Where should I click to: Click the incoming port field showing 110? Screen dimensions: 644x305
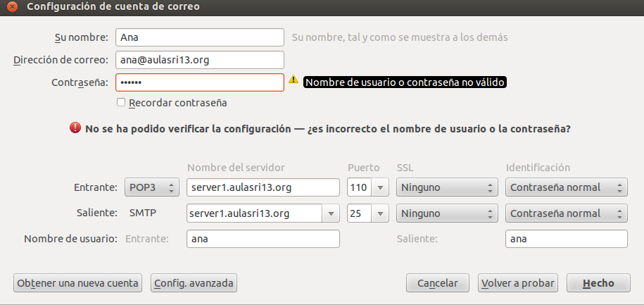pyautogui.click(x=360, y=187)
